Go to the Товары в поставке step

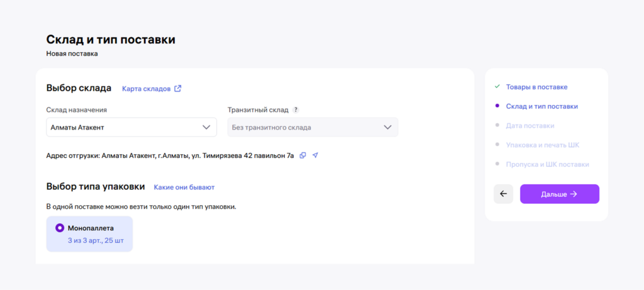[536, 87]
